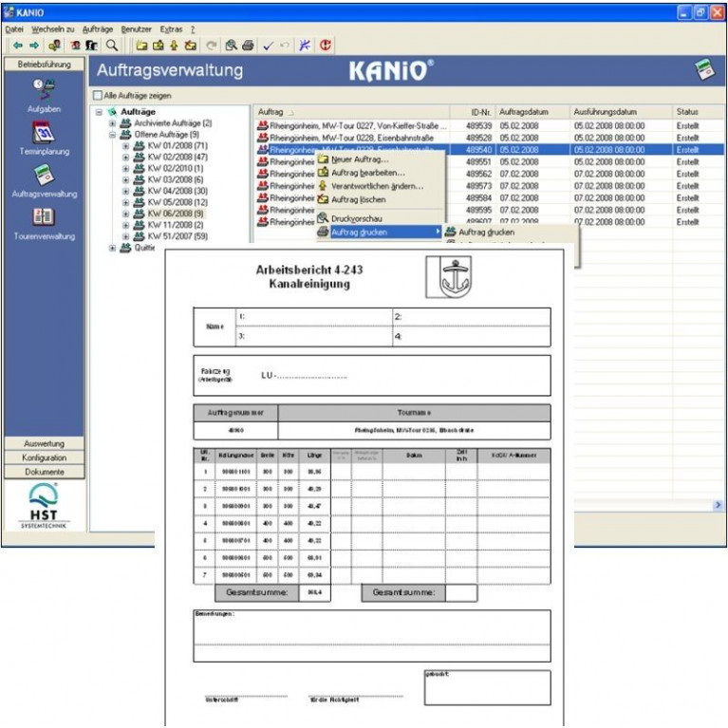Click the print preview toolbar icon
This screenshot has width=728, height=728.
231,46
